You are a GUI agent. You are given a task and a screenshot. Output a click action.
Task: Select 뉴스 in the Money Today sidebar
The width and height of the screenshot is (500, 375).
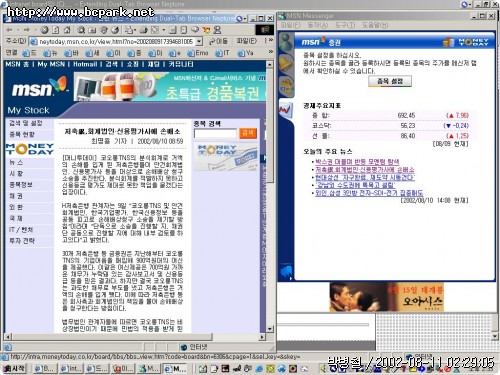point(16,162)
